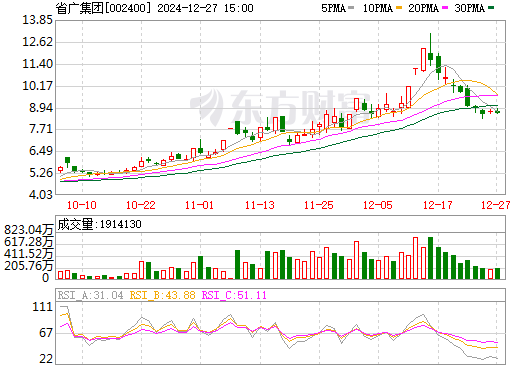Click the 22 RSI axis label
Viewport: 520px width, 365px height.
coord(46,359)
